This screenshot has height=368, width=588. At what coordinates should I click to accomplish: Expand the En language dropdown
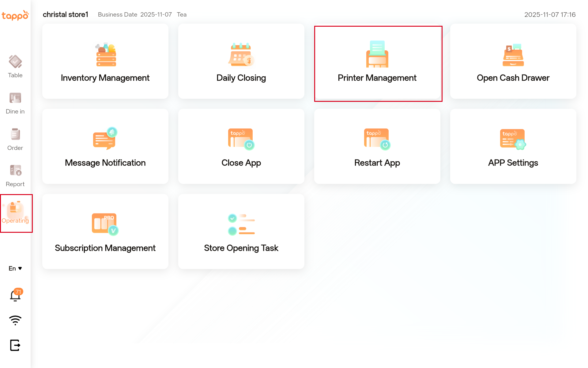point(15,268)
